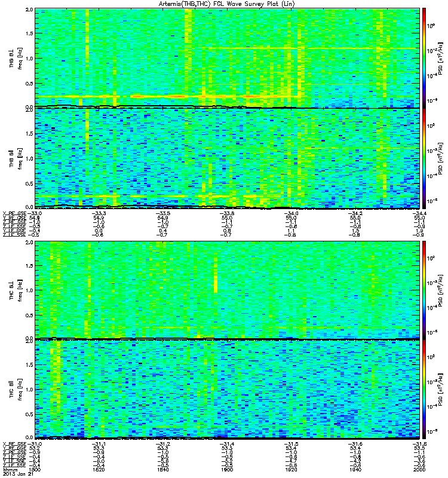Click the X_RE_GSE value -31.5
This screenshot has width=448, height=478.
[x=291, y=444]
